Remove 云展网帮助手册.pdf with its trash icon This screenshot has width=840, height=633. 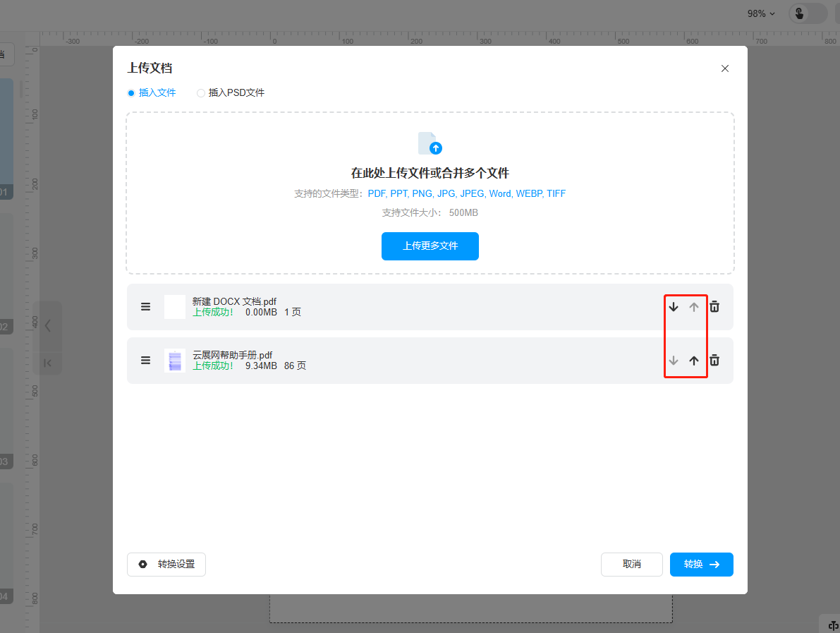[x=714, y=361]
